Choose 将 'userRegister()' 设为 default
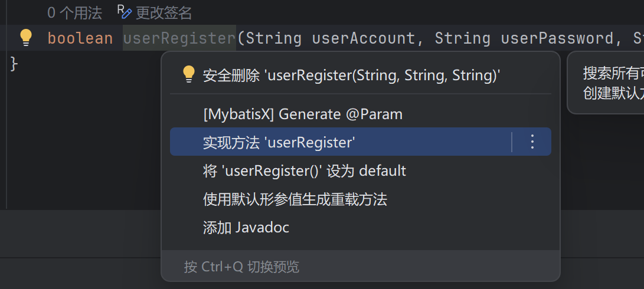This screenshot has width=644, height=289. point(304,171)
